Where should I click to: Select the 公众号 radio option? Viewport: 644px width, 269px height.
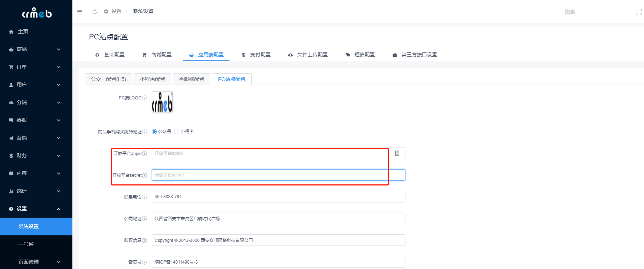154,132
